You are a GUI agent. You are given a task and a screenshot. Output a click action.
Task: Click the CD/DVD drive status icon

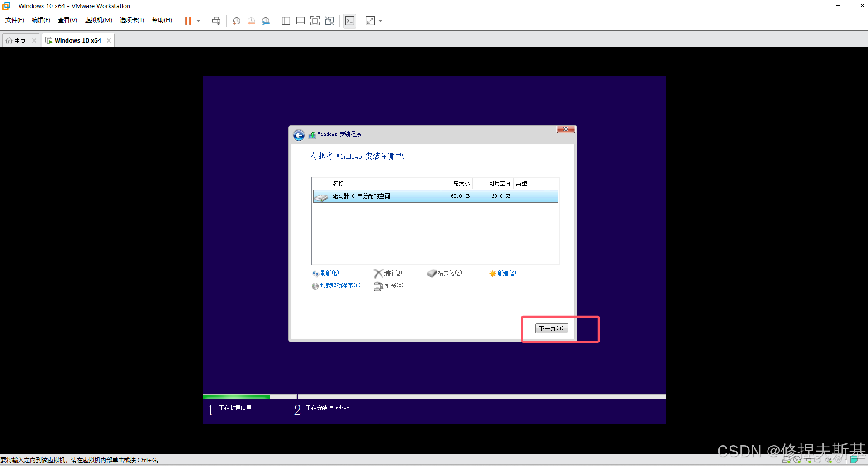click(797, 460)
